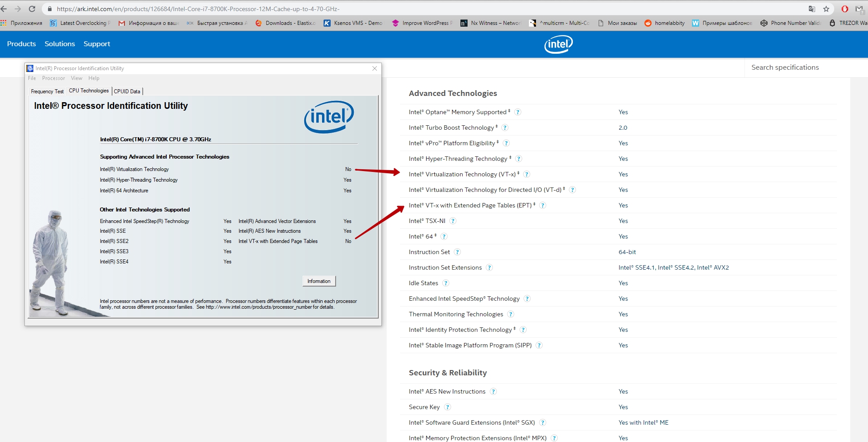The height and width of the screenshot is (442, 868).
Task: Show help info for Intel TSX-NI
Action: tap(452, 221)
